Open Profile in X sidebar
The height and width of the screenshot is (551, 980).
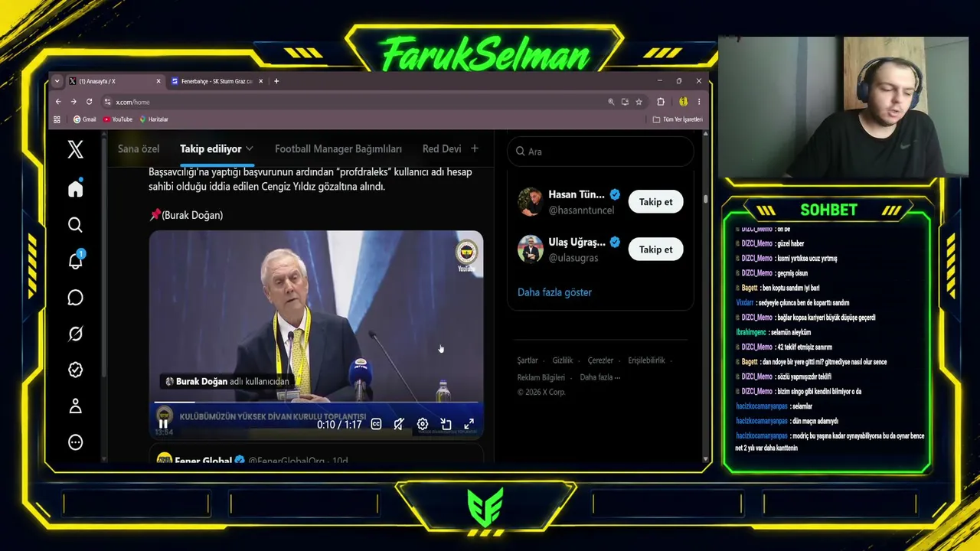[x=75, y=406]
